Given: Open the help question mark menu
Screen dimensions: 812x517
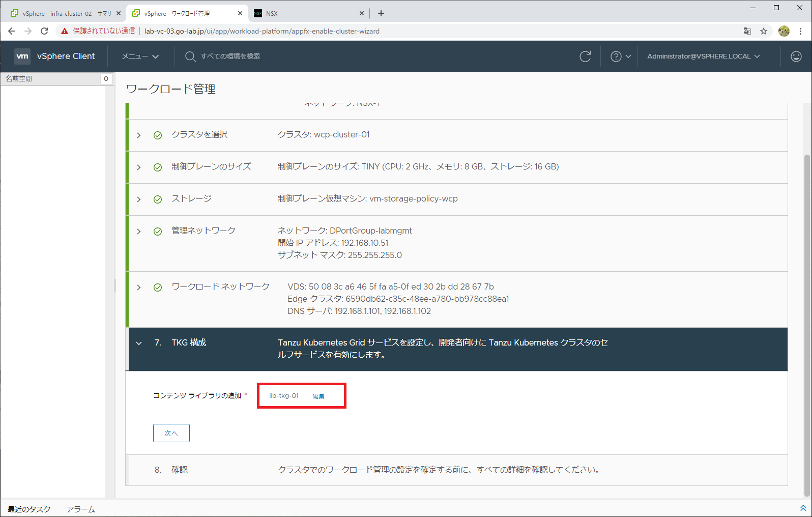Looking at the screenshot, I should coord(621,56).
